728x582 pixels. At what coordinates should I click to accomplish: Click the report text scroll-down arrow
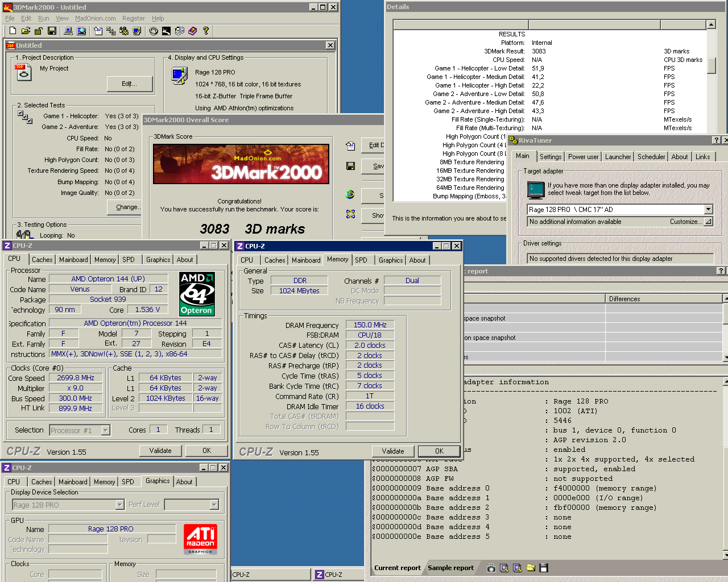pyautogui.click(x=725, y=554)
